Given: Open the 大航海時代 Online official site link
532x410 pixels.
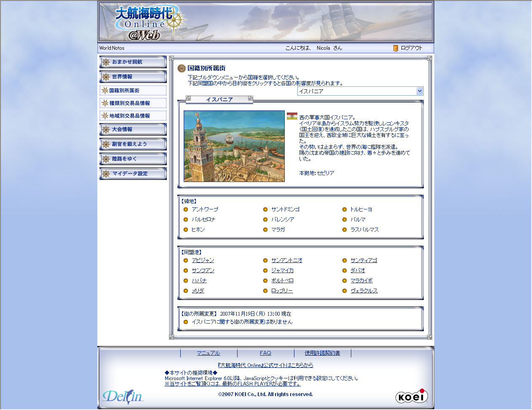Looking at the screenshot, I should pyautogui.click(x=266, y=365).
